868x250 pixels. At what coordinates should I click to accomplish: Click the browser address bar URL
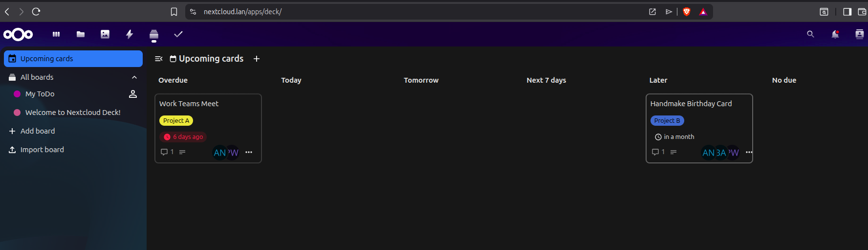click(242, 12)
